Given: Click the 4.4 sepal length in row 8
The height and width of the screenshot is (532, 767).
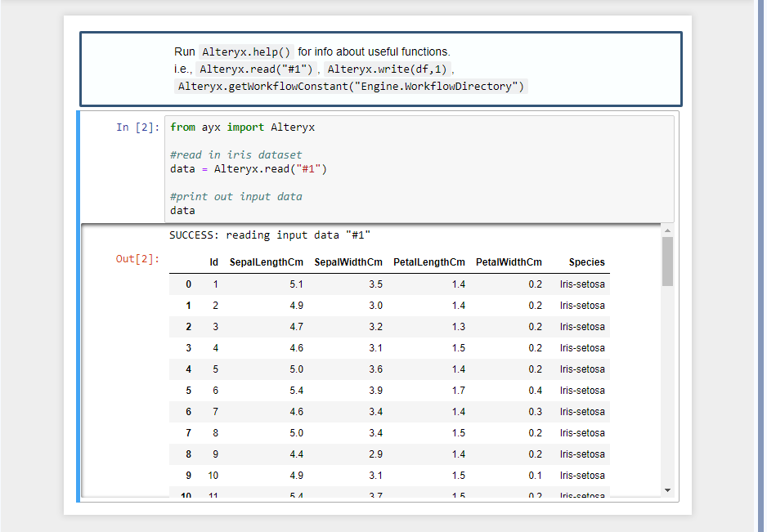Looking at the screenshot, I should (297, 454).
